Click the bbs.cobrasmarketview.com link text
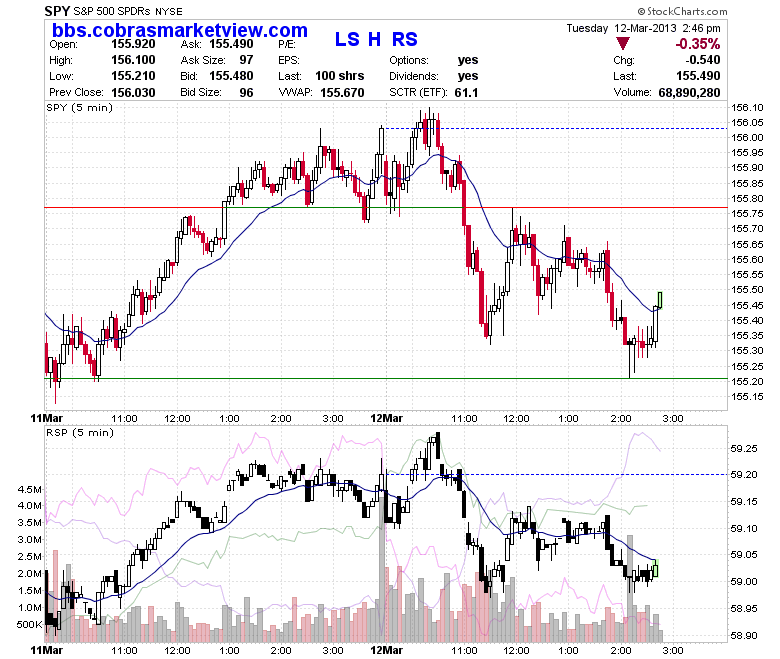Screen dimensions: 780x659 click(x=180, y=30)
